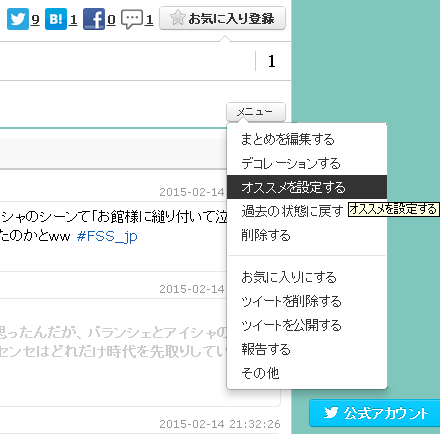
Task: Click the Twitter share icon
Action: (x=18, y=19)
